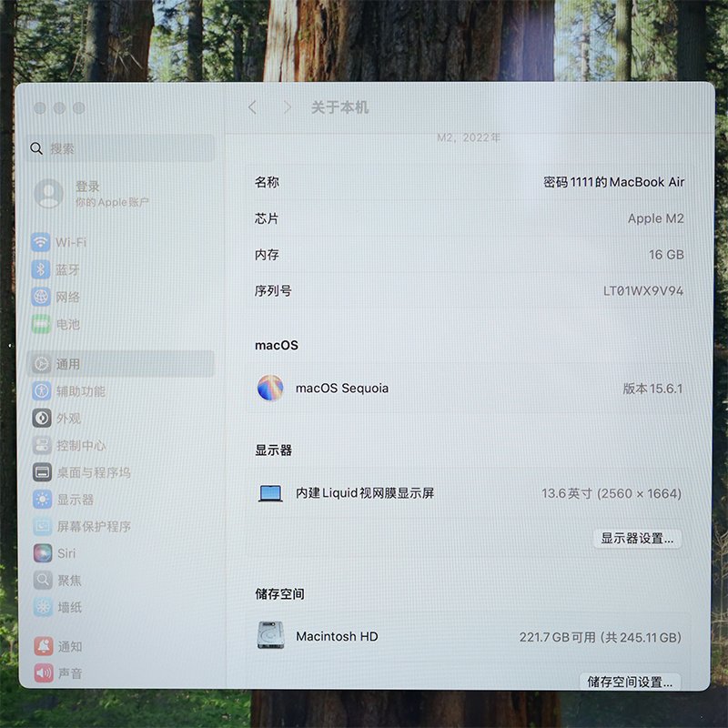Open the Siri icon
728x728 pixels.
(x=43, y=553)
